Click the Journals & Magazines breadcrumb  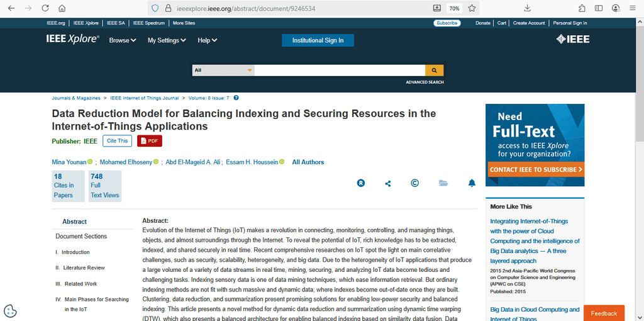coord(76,98)
